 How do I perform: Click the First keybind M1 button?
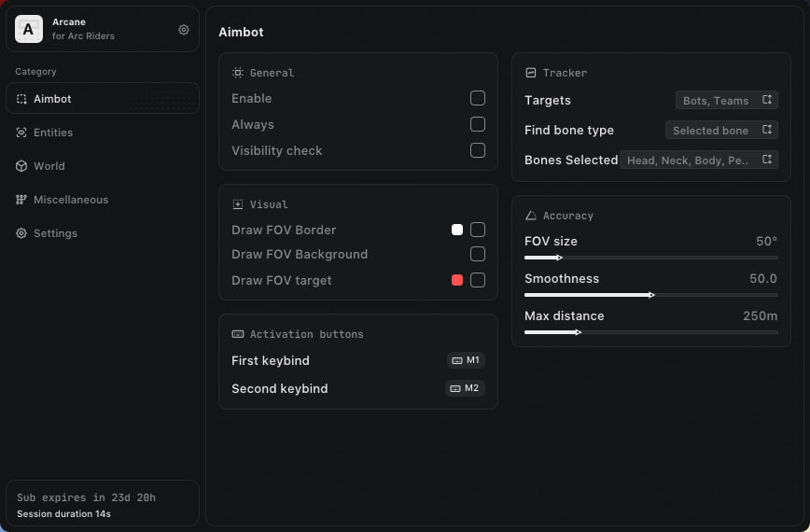click(x=466, y=360)
